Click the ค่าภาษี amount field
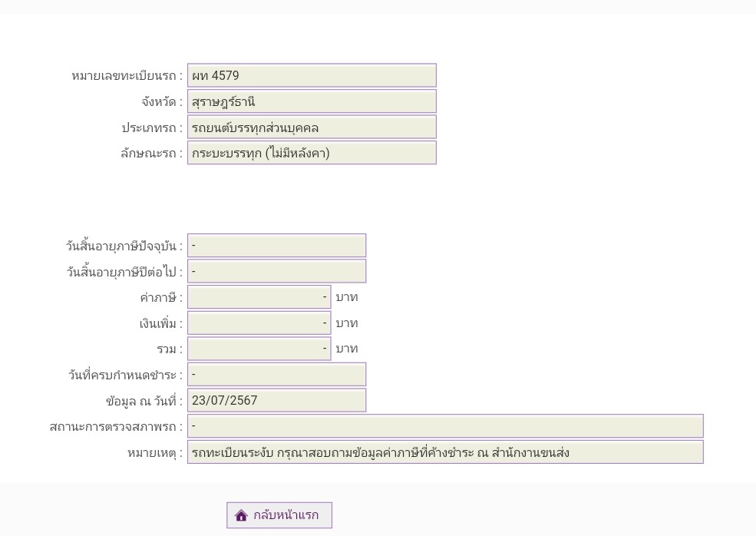The image size is (756, 536). click(x=259, y=296)
